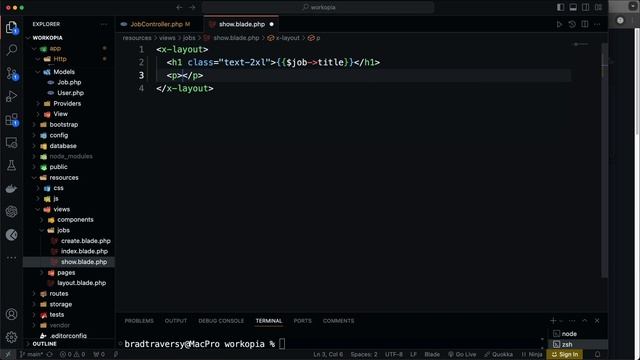The height and width of the screenshot is (360, 640).
Task: Open remote window indicator in status bar
Action: tap(7, 354)
